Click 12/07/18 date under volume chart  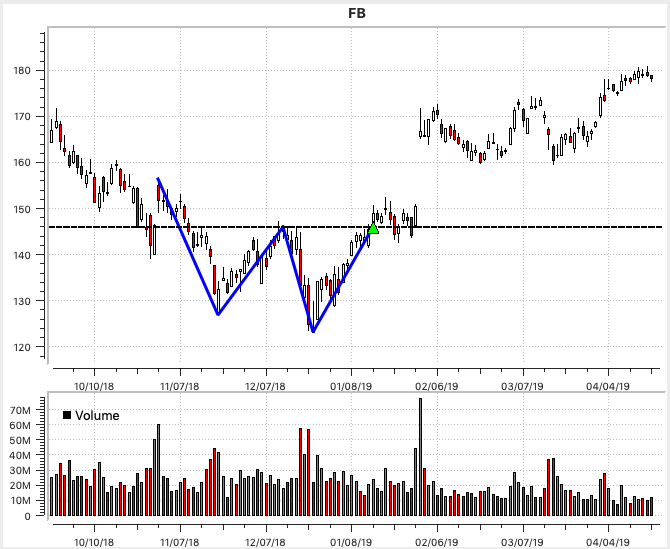pos(265,543)
